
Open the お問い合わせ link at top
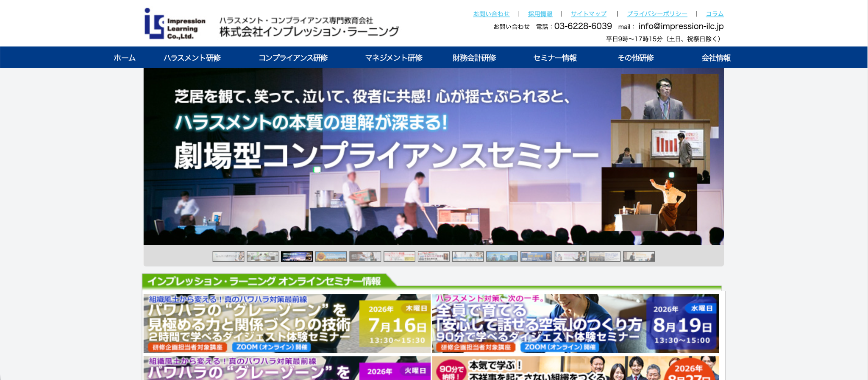[x=491, y=14]
